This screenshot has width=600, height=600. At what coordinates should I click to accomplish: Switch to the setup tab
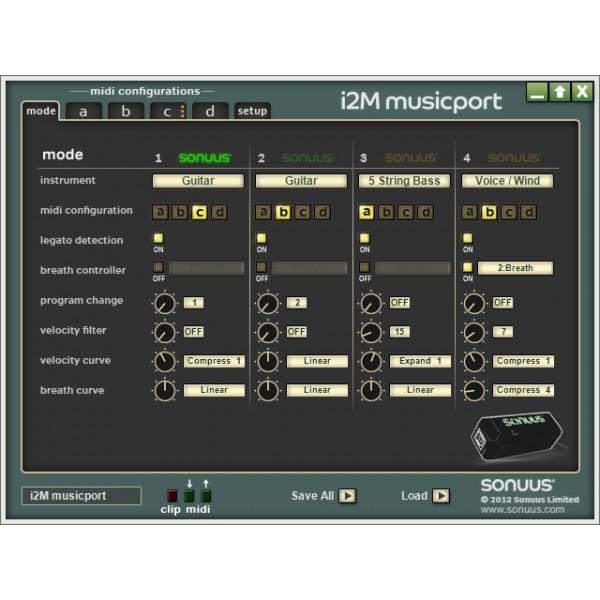(x=252, y=111)
